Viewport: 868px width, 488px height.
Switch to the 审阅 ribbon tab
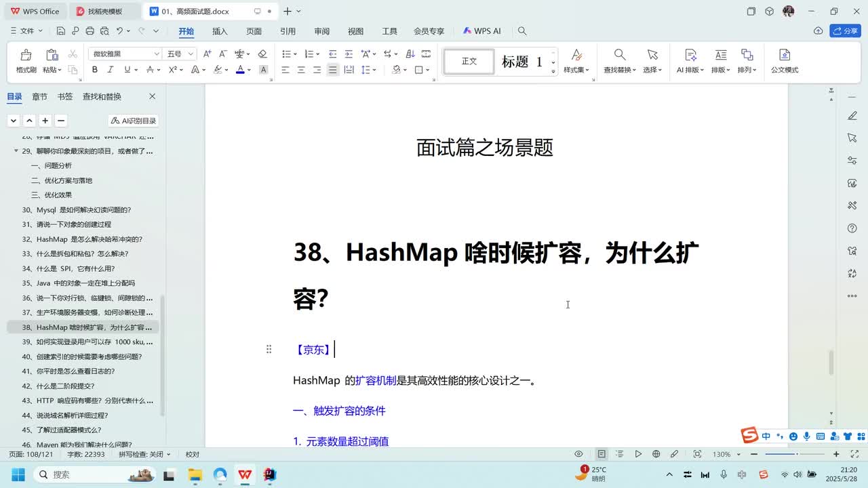321,31
